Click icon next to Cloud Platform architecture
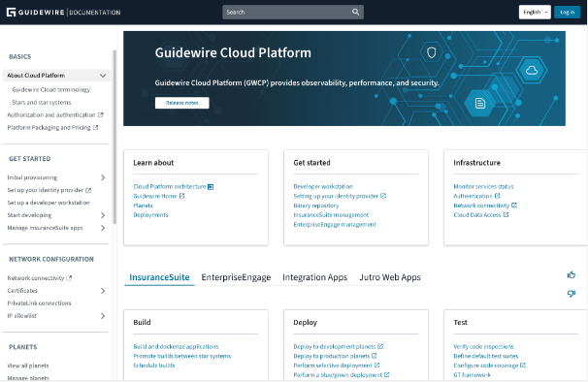Viewport: 588px width, 382px height. click(211, 187)
